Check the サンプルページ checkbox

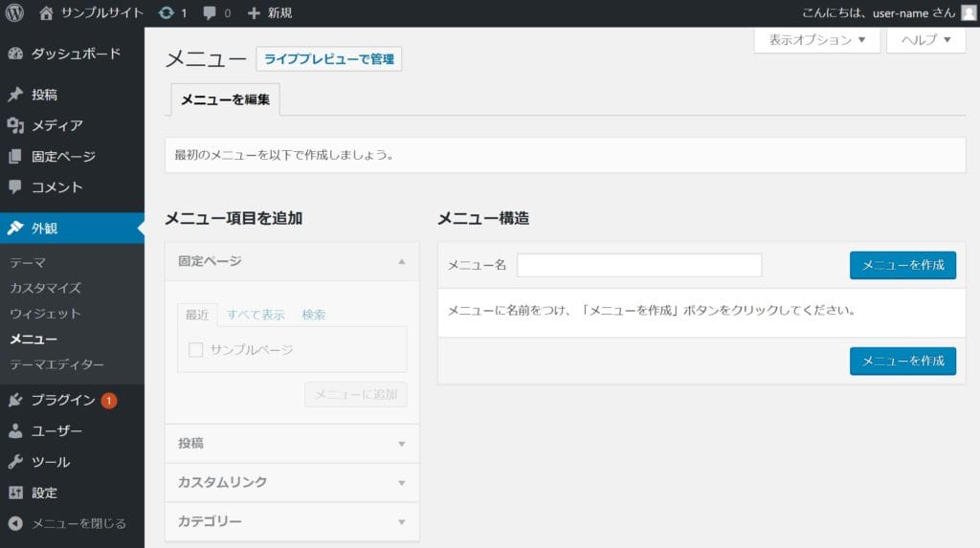point(196,350)
